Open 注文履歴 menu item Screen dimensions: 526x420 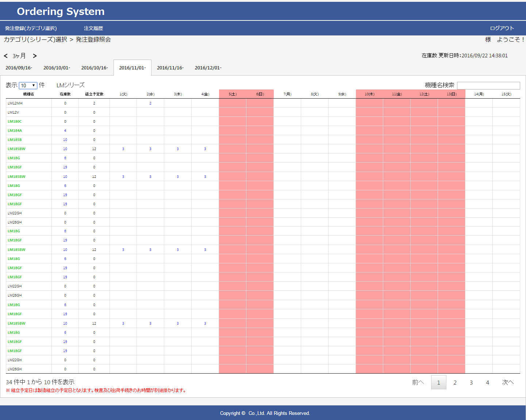pyautogui.click(x=93, y=28)
